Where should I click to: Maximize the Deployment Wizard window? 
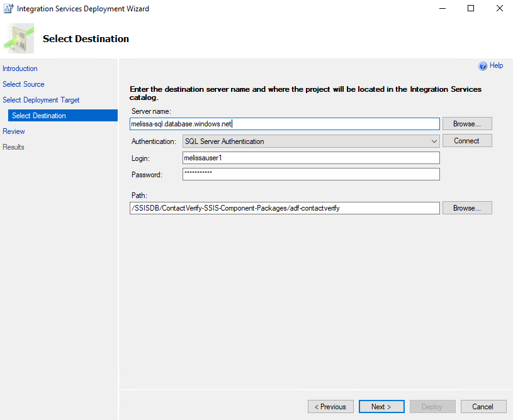point(471,9)
